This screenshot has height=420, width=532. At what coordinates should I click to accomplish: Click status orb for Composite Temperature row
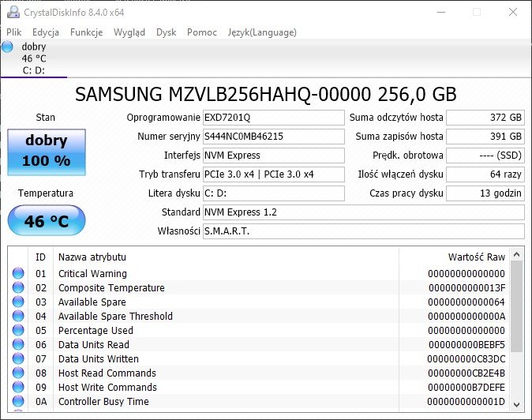tap(18, 287)
